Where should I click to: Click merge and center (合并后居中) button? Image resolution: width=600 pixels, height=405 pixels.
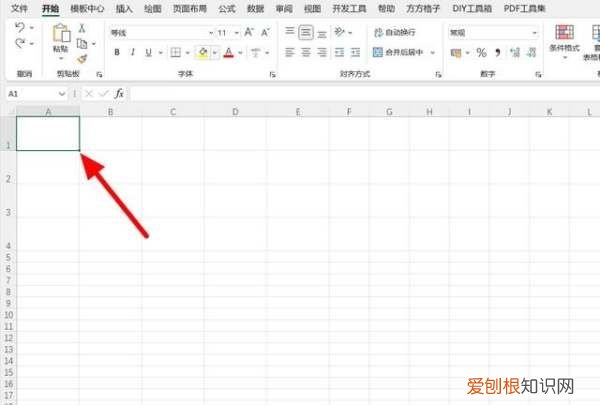(398, 52)
